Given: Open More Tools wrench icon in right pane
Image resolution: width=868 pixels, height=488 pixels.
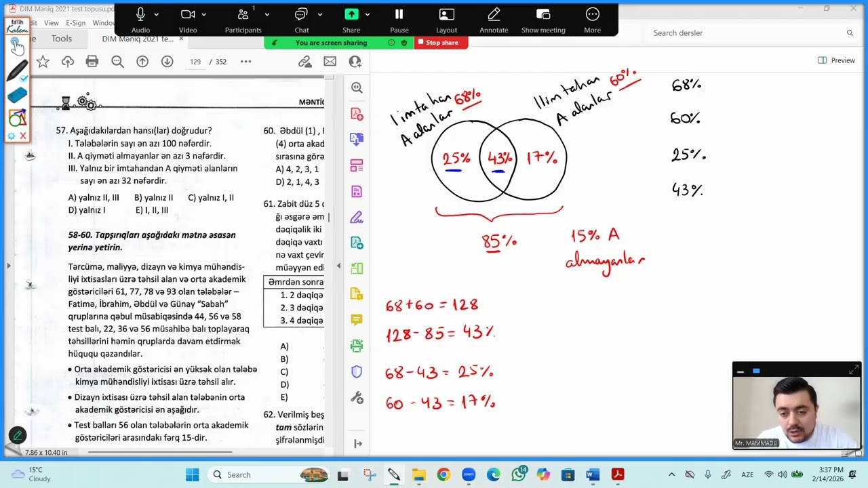Looking at the screenshot, I should click(x=357, y=398).
